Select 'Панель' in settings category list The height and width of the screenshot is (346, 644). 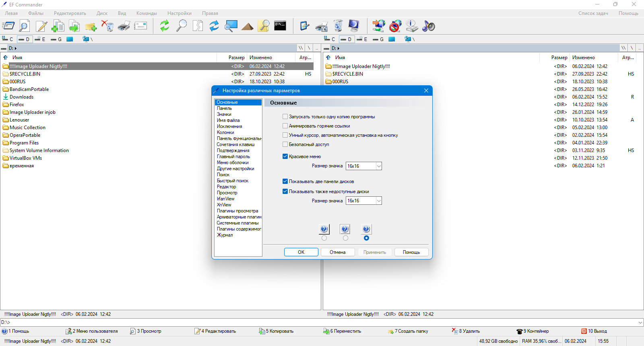coord(224,108)
